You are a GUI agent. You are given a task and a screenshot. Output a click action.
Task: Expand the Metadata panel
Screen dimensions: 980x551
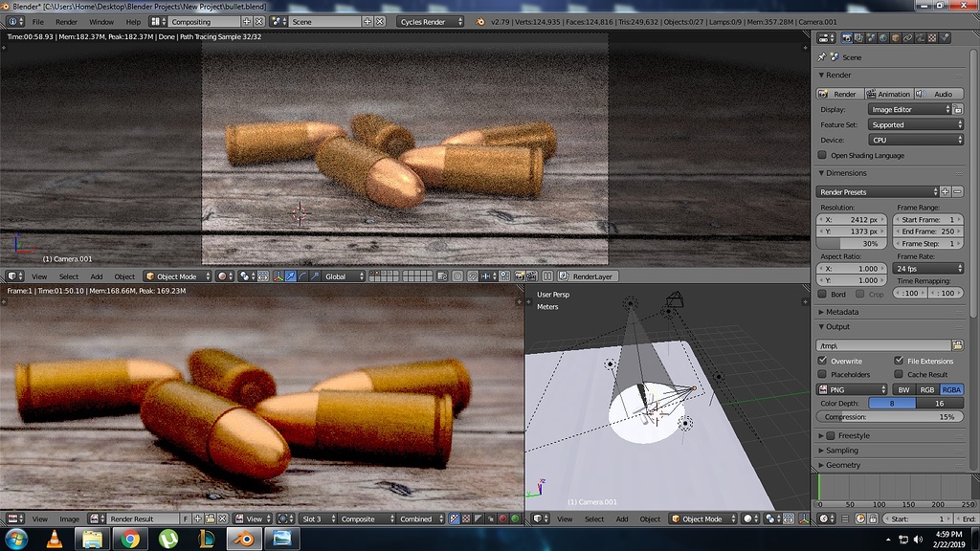[x=840, y=312]
